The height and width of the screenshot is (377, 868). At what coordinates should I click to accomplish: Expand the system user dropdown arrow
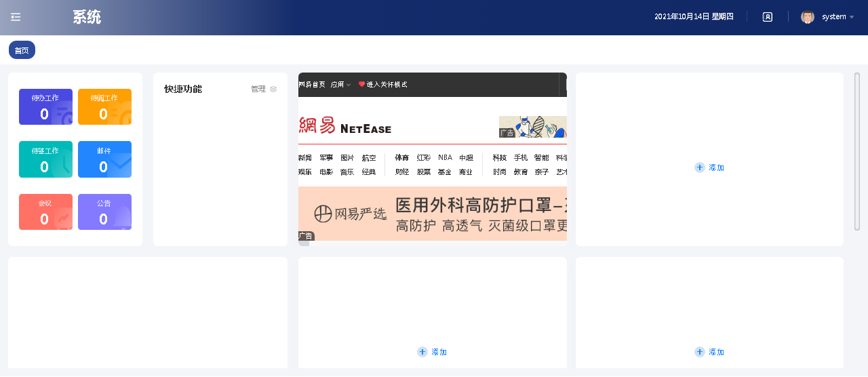pos(852,17)
